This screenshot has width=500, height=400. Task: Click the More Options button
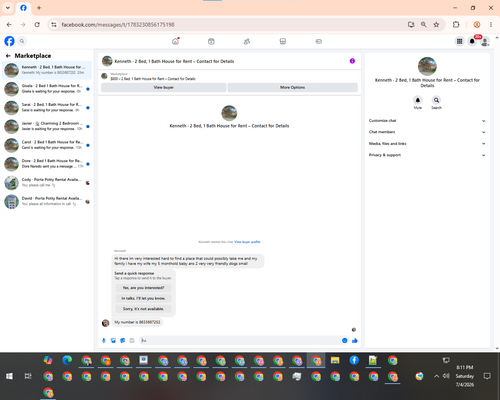[x=293, y=87]
